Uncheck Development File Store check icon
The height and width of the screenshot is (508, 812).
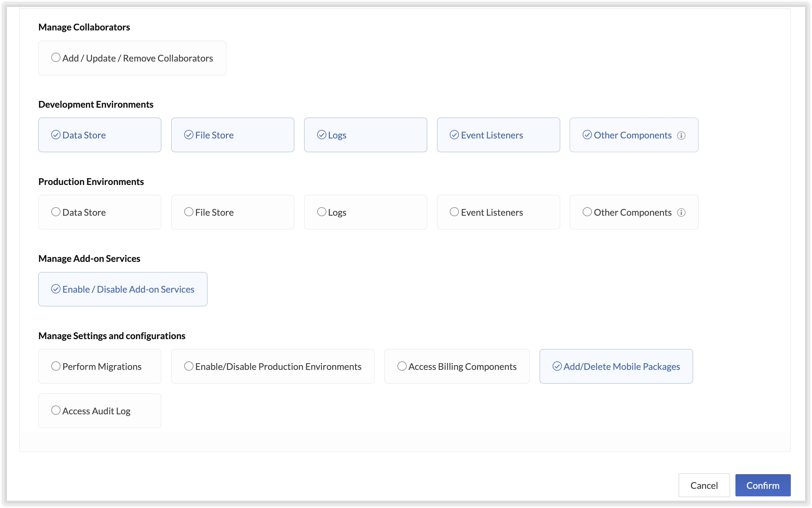tap(189, 135)
